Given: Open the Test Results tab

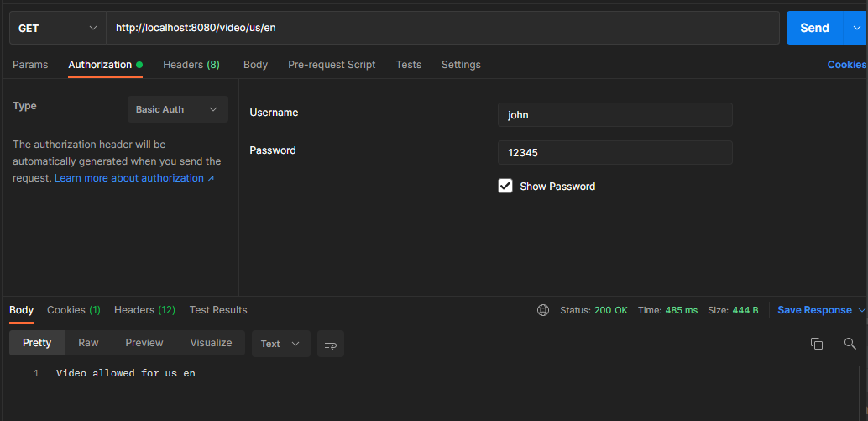Looking at the screenshot, I should pos(218,310).
